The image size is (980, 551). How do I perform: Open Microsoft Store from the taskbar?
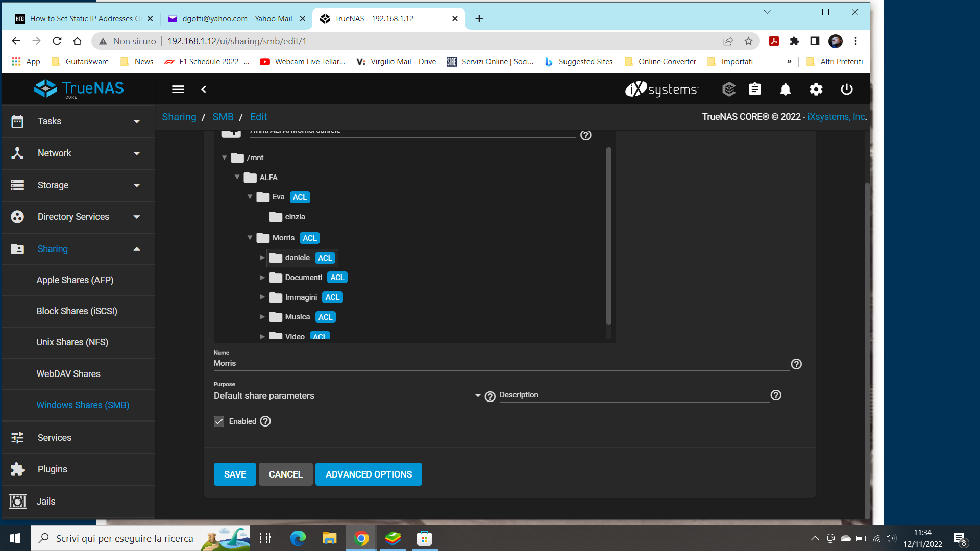click(424, 538)
